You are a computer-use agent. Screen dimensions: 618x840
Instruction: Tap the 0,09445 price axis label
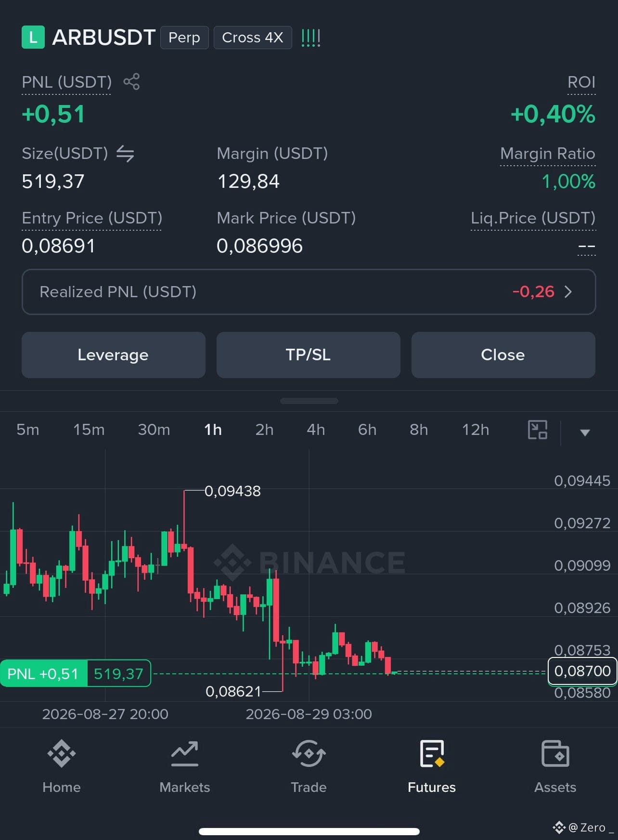coord(582,481)
